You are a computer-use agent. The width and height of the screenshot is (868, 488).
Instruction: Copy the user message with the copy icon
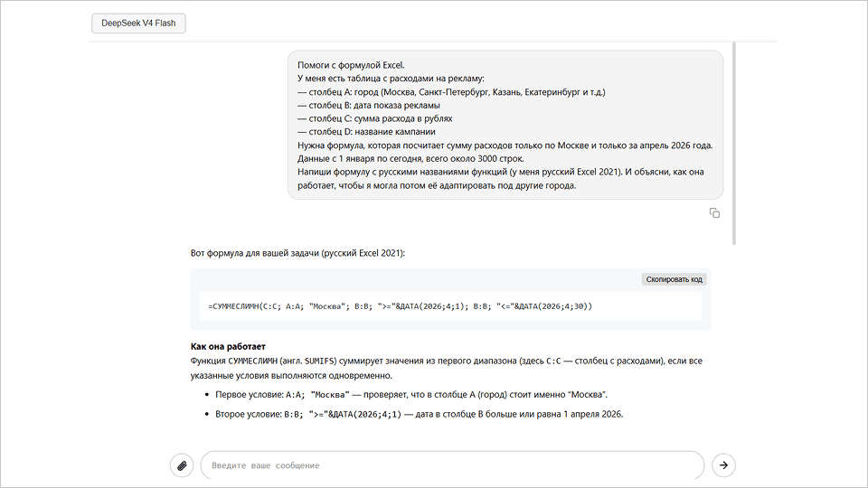coord(714,213)
